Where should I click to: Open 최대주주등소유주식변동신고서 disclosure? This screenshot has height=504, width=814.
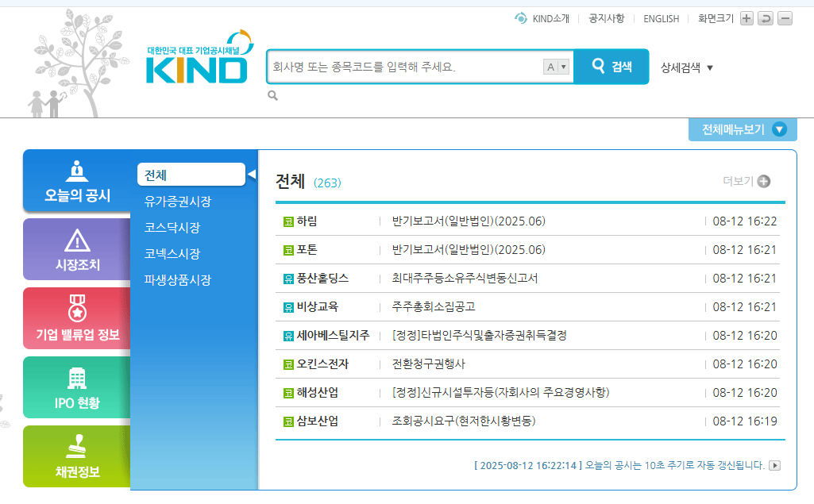pos(465,279)
